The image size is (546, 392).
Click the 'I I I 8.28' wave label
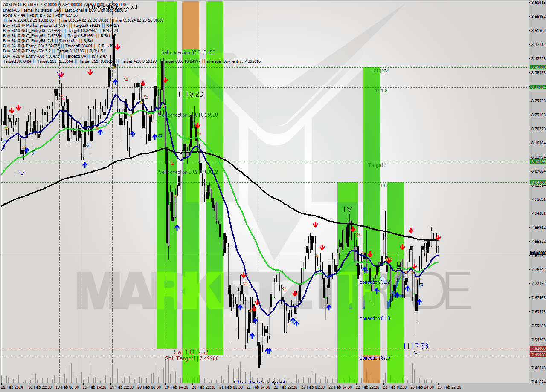tap(191, 94)
